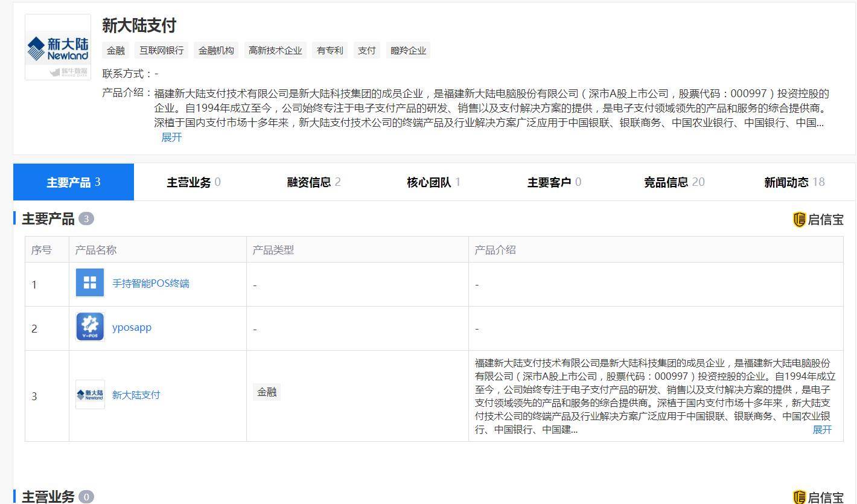Open the 竞品信息 tab

(674, 182)
